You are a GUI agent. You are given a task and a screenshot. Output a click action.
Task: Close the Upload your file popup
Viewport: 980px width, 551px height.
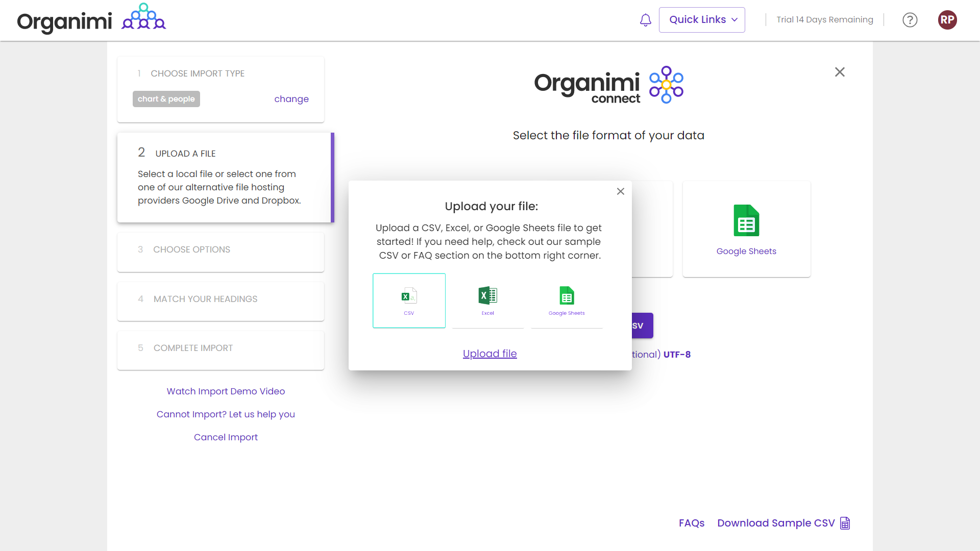[x=620, y=191]
